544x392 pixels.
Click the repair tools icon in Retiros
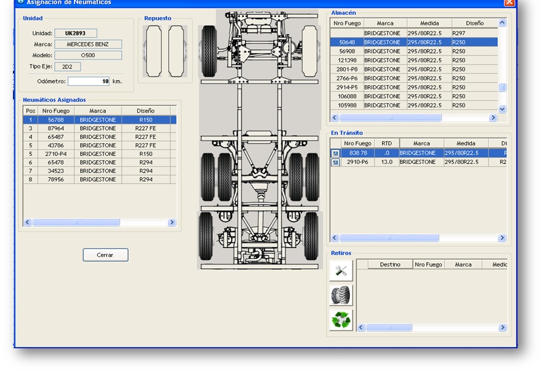coord(341,271)
